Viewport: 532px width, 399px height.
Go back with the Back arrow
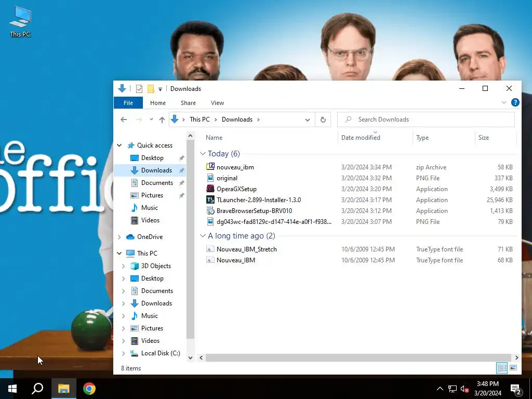(x=124, y=119)
